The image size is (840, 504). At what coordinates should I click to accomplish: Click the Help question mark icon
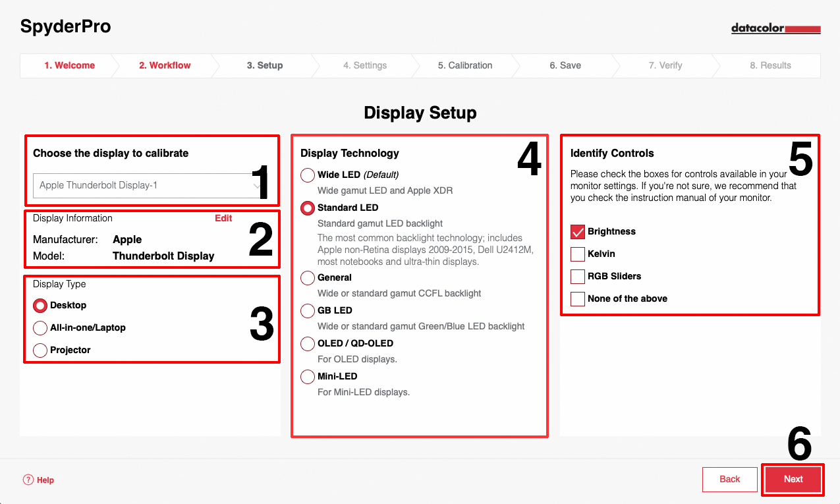point(28,480)
